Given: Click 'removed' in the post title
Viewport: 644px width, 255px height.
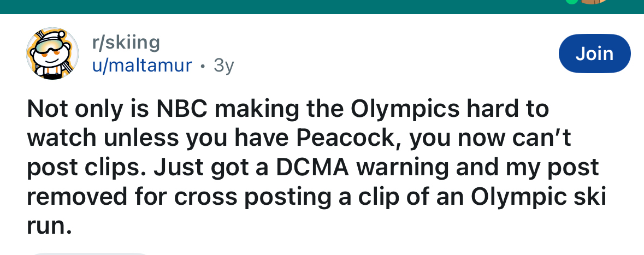Looking at the screenshot, I should 73,197.
